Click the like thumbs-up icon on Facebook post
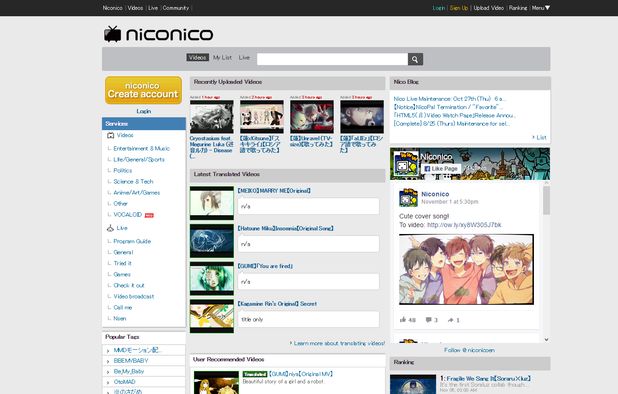Screen dimensions: 618x394 [403, 320]
